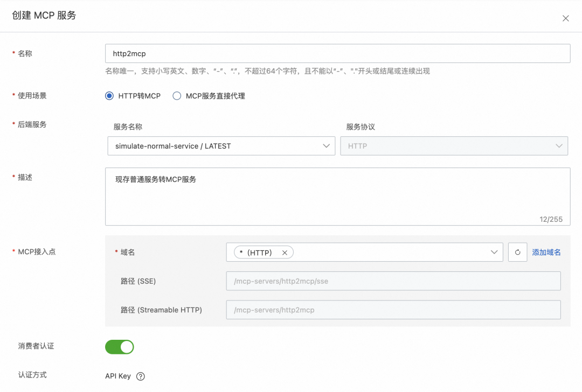
Task: Click the help icon next to API Key
Action: pos(141,376)
